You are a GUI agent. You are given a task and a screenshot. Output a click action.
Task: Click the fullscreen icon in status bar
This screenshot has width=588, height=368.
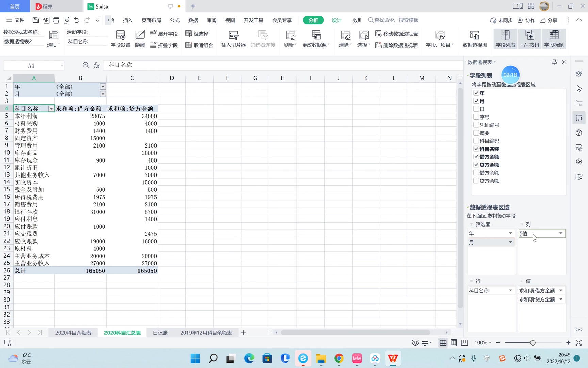578,343
